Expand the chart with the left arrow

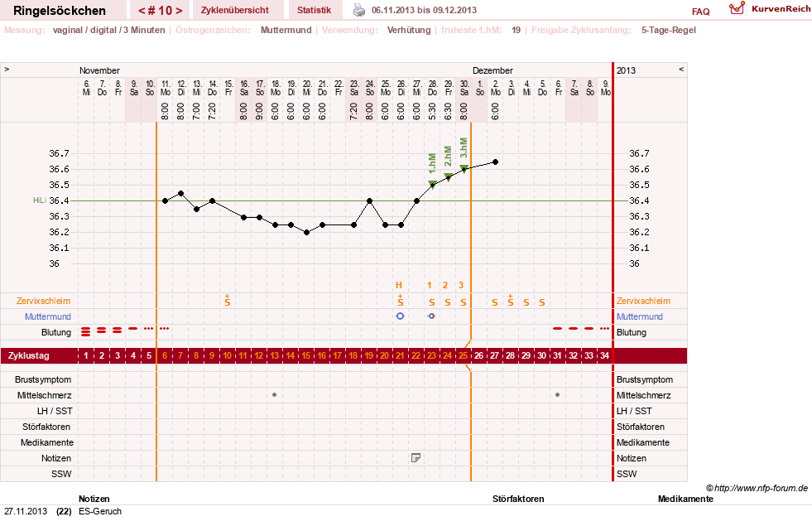click(x=7, y=70)
